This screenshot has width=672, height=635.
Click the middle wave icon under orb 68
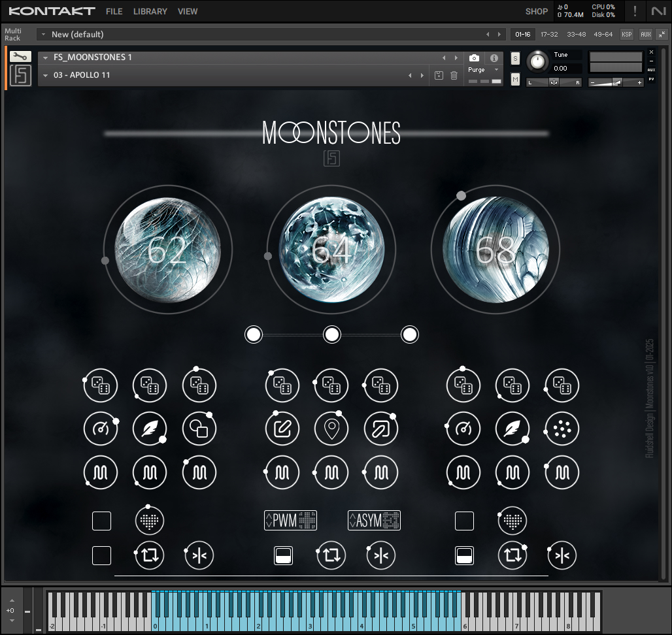512,472
